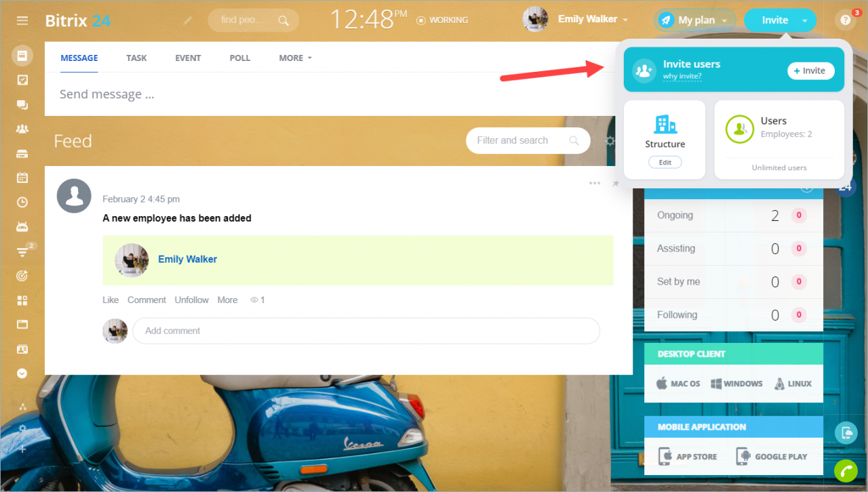The width and height of the screenshot is (868, 492).
Task: Click the help question mark icon with badge
Action: (x=845, y=20)
